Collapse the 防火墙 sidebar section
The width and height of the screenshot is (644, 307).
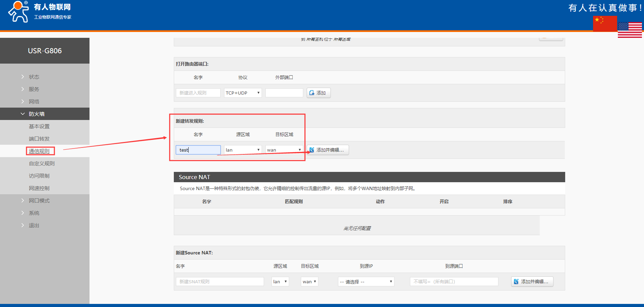click(36, 114)
